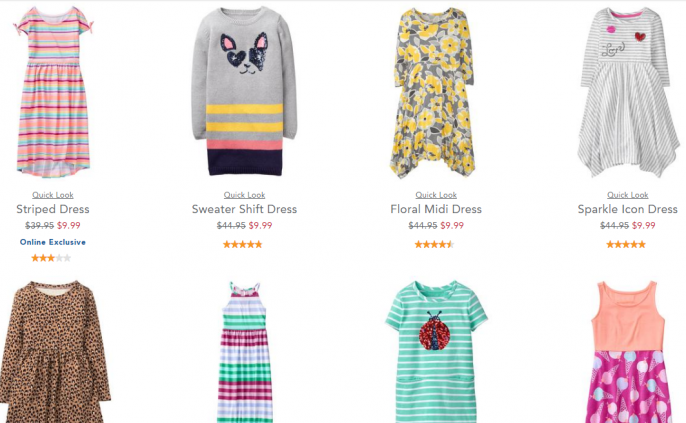View the gray striped sparkle dress image
The height and width of the screenshot is (423, 686).
pos(627,92)
